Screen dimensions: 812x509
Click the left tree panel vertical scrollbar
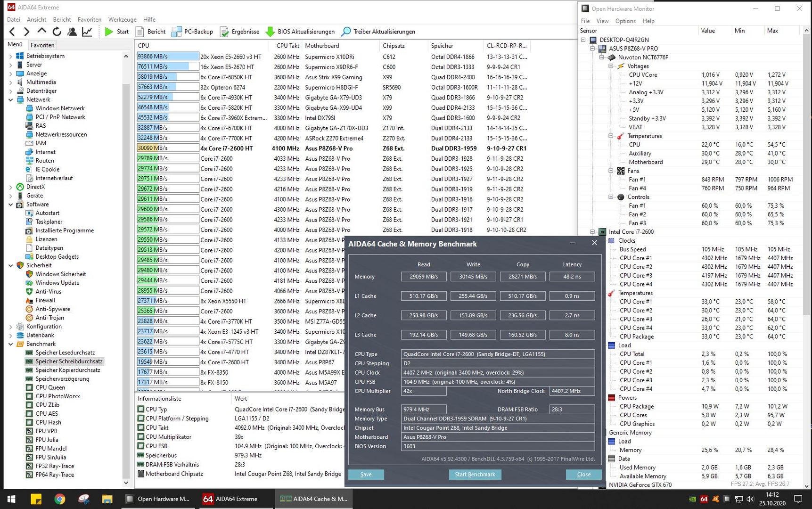tap(126, 269)
